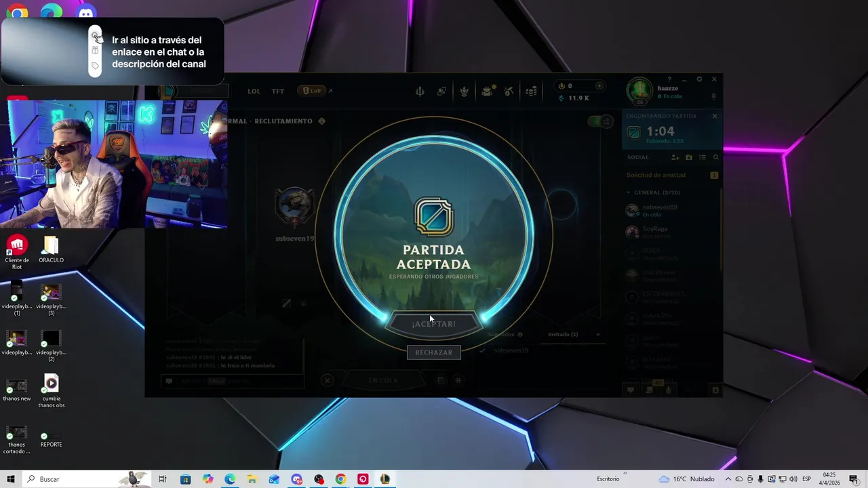The width and height of the screenshot is (868, 488).
Task: Cancel the queue with the X button
Action: pos(328,380)
